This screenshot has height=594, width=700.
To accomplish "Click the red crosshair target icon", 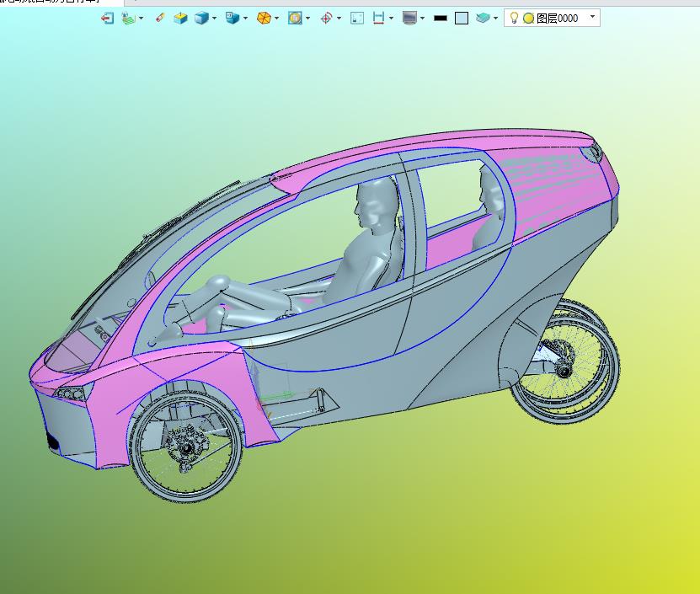I will 326,18.
